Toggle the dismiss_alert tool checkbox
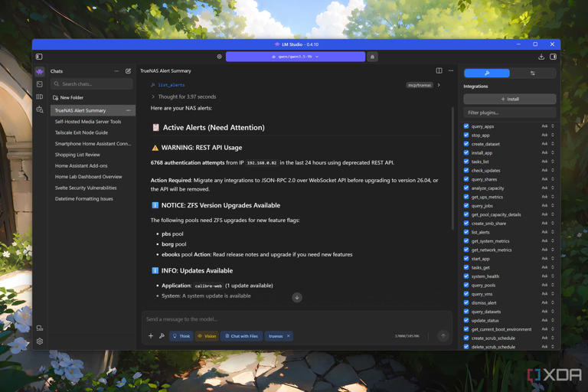 466,302
